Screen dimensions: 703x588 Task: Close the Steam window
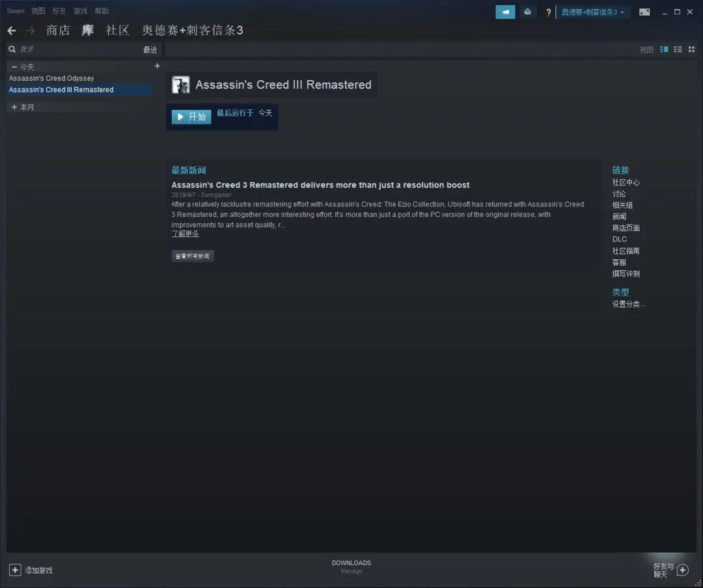690,12
